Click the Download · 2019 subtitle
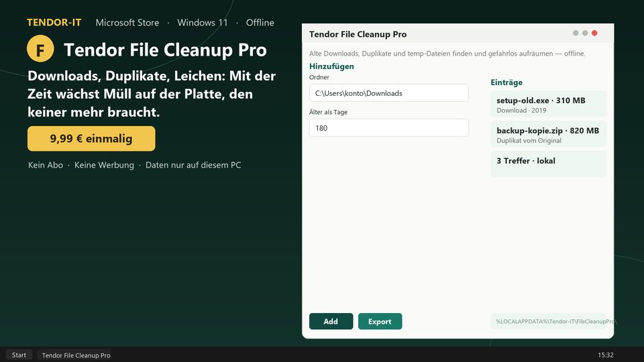This screenshot has width=644, height=362. point(521,111)
